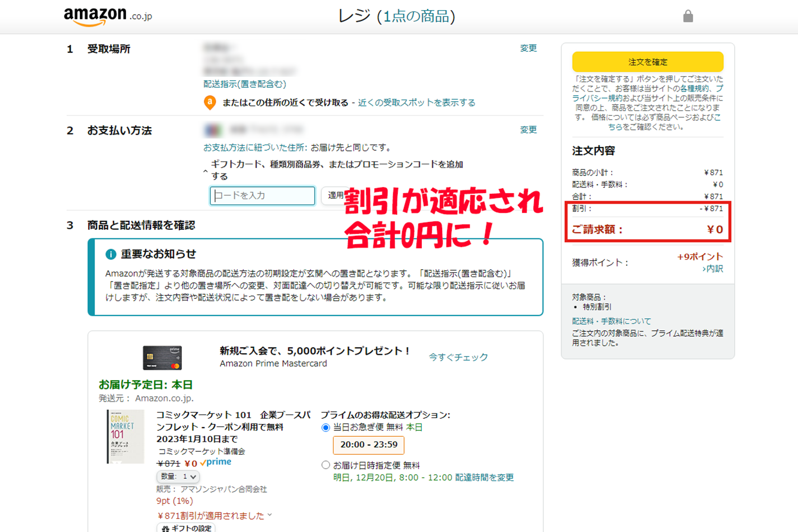
Task: Open the 数量 quantity dropdown
Action: pyautogui.click(x=178, y=477)
